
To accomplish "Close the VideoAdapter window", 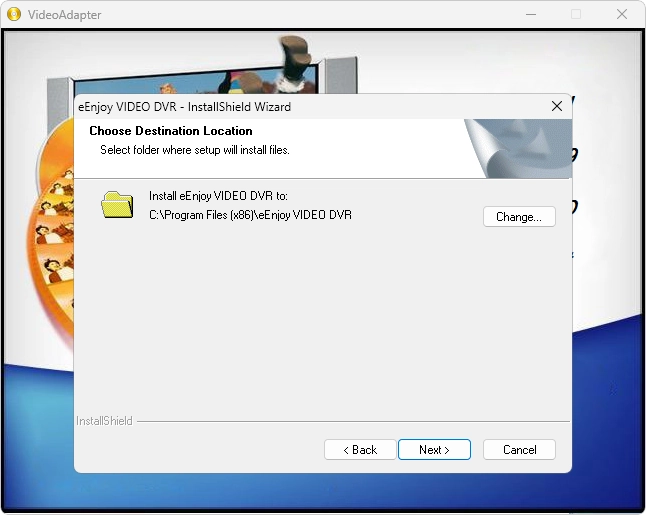I will (622, 14).
